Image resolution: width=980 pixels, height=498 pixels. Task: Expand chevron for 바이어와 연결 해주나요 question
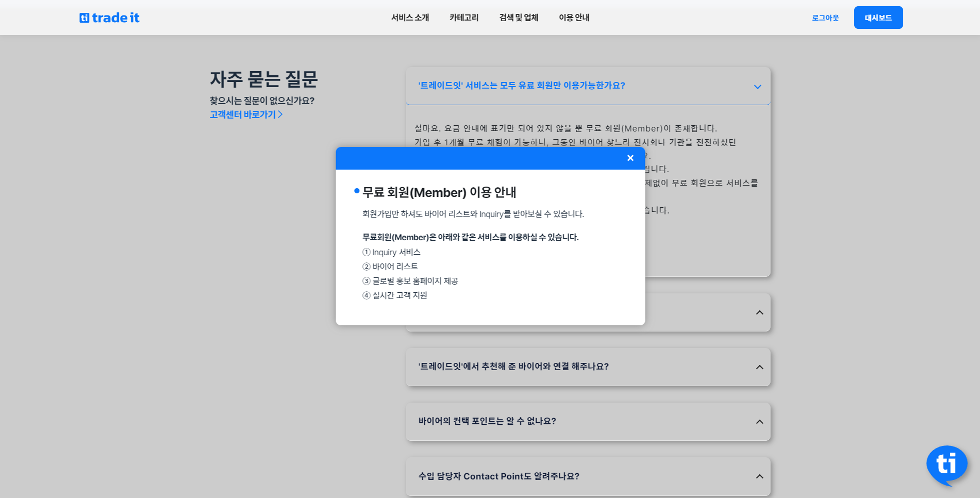pos(759,367)
